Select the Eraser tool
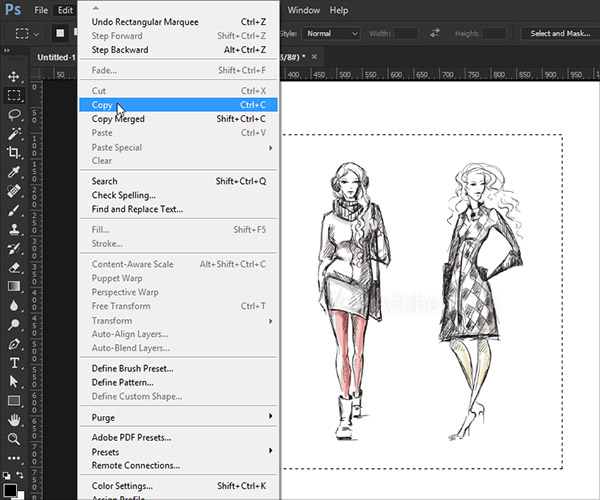600x500 pixels. coord(14,267)
